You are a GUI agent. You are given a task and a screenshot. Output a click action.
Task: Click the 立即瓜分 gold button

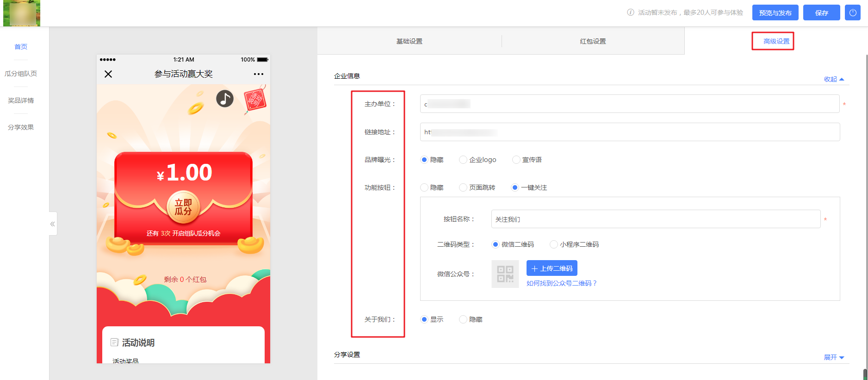183,207
